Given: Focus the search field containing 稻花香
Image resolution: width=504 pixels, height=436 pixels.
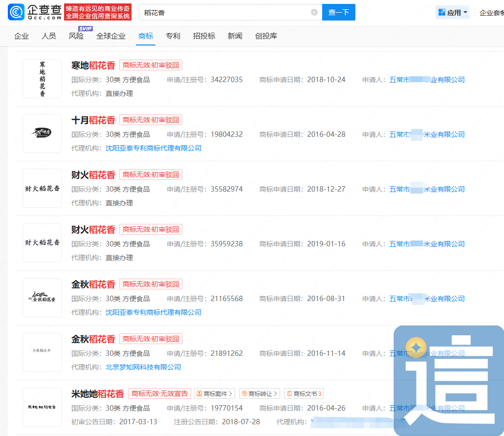Looking at the screenshot, I should [x=230, y=12].
